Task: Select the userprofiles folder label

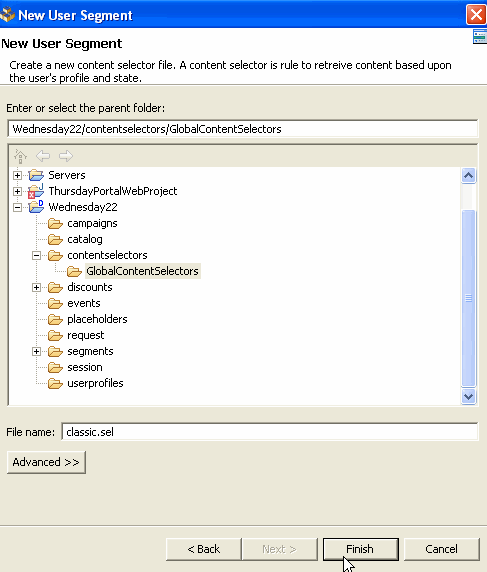Action: [x=95, y=383]
